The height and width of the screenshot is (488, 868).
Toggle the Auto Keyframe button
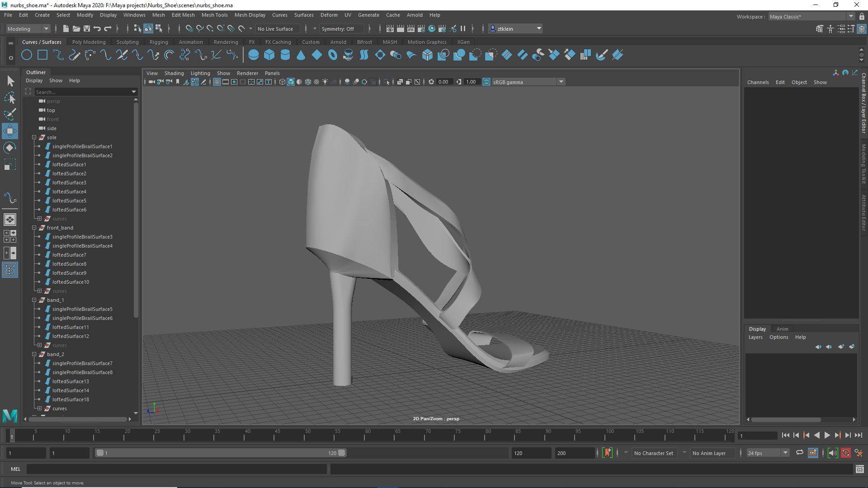point(845,453)
